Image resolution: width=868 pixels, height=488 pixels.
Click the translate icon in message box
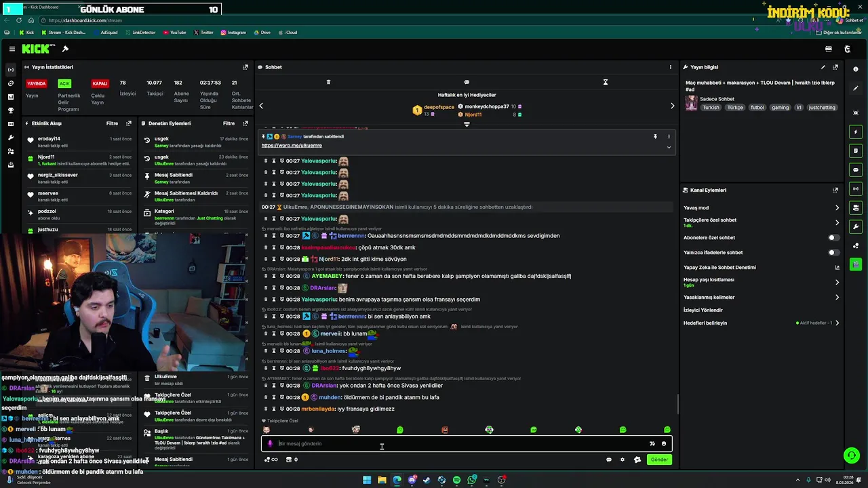[652, 444]
